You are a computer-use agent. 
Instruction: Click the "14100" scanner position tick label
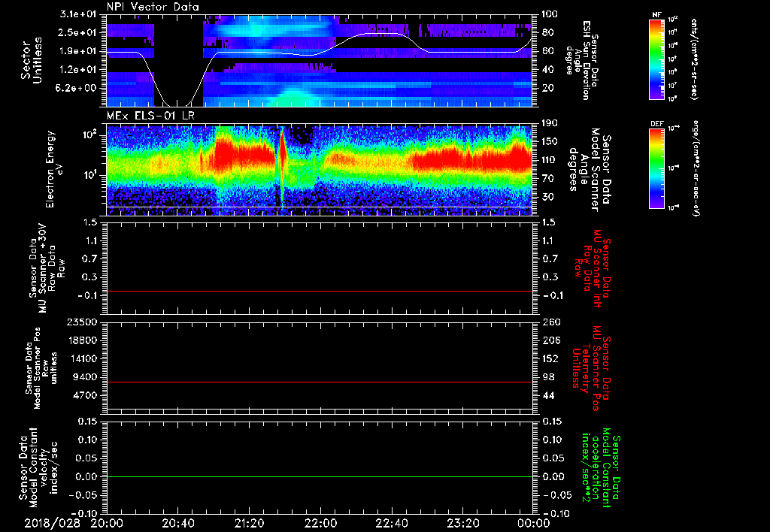(x=83, y=358)
